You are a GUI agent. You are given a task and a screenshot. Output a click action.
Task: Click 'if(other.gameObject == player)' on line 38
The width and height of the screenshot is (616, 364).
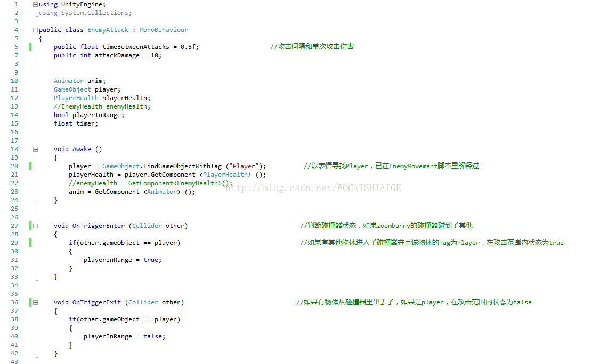tap(125, 319)
